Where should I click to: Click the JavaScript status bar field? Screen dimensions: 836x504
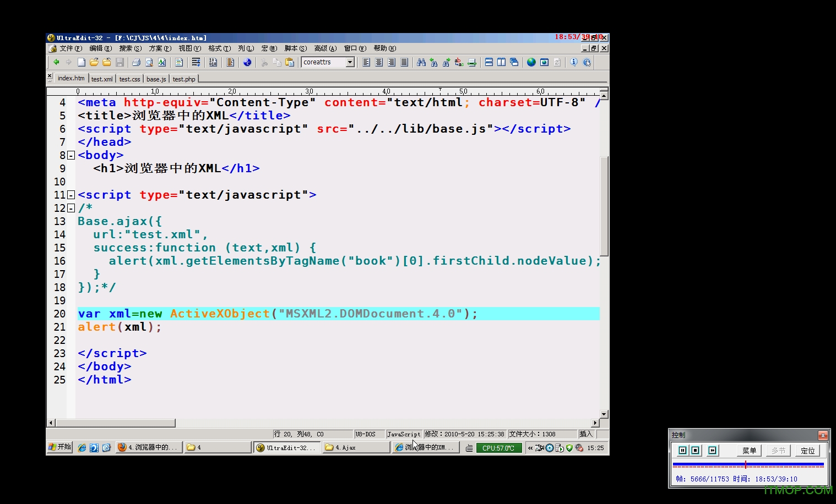coord(404,434)
